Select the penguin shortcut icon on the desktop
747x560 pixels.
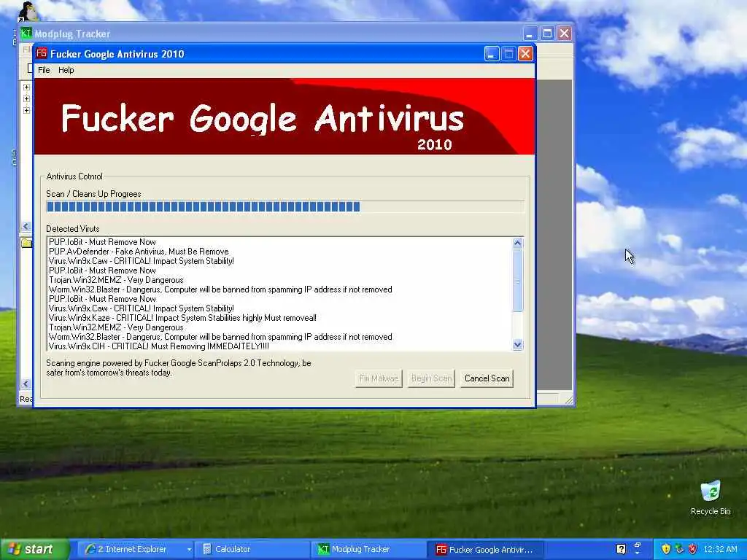click(27, 12)
